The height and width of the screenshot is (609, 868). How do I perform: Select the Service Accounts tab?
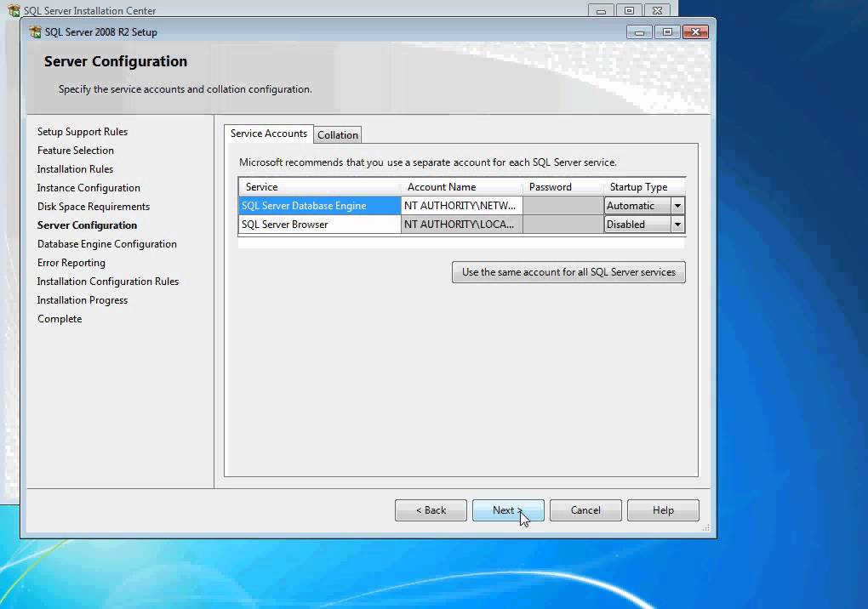268,134
